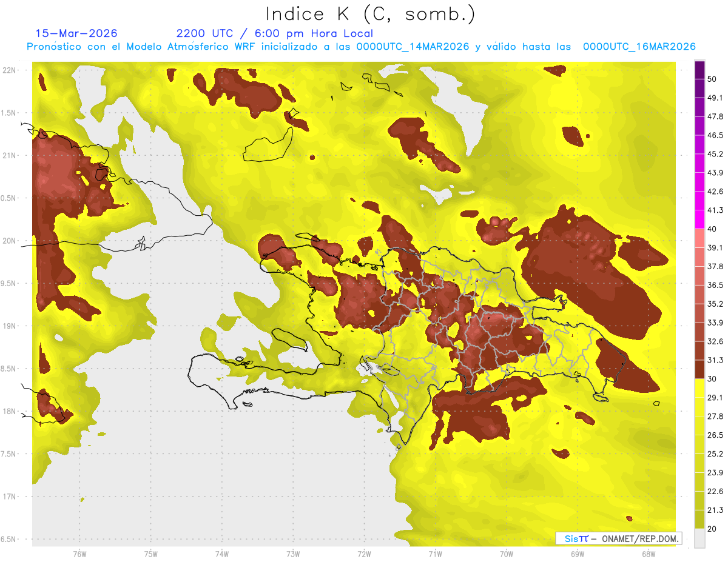Screen dimensions: 728x562
Task: Pick the dark brown swatch between 30 and 31.3
Action: tap(699, 369)
